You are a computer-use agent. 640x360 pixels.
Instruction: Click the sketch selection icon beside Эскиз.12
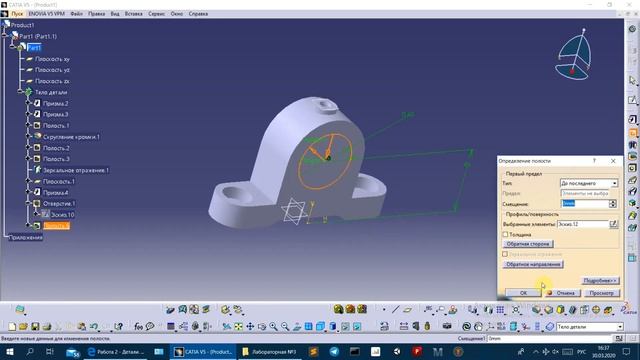point(613,224)
